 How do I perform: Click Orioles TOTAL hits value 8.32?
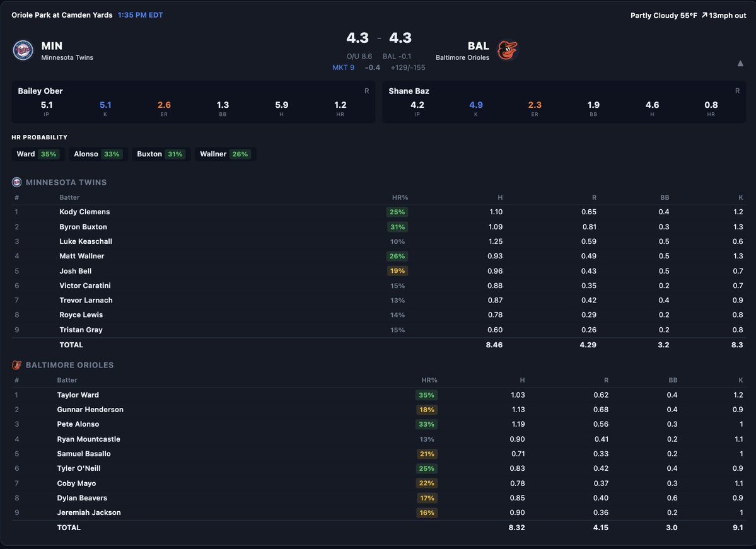coord(516,528)
